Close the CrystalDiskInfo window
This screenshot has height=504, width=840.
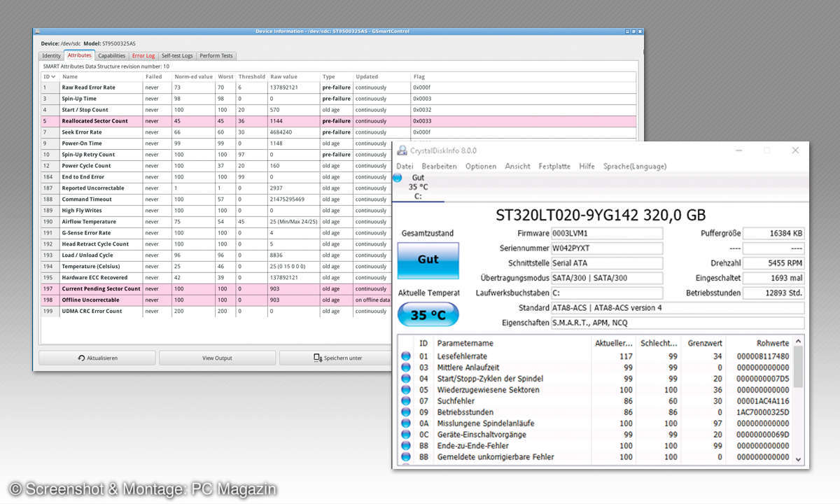(795, 150)
